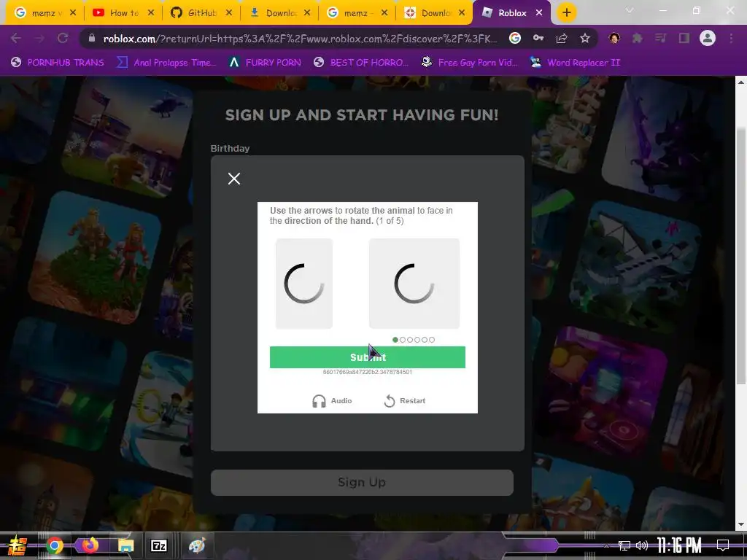This screenshot has width=747, height=560.
Task: Go back to the previous page
Action: point(16,38)
